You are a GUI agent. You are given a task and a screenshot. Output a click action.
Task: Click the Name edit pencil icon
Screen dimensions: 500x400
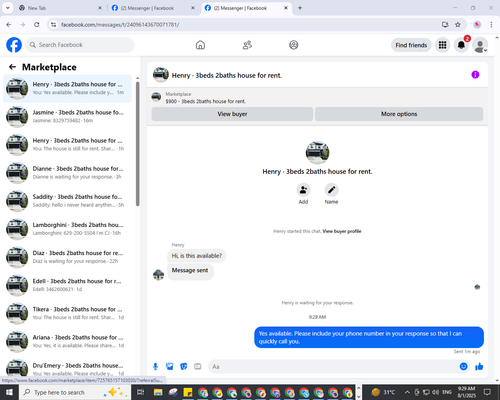tap(331, 190)
